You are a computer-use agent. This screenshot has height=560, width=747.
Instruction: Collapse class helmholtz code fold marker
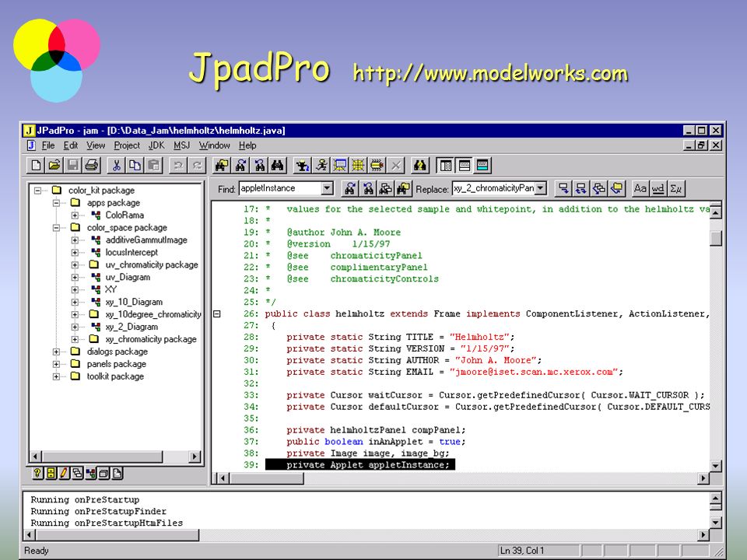coord(217,313)
